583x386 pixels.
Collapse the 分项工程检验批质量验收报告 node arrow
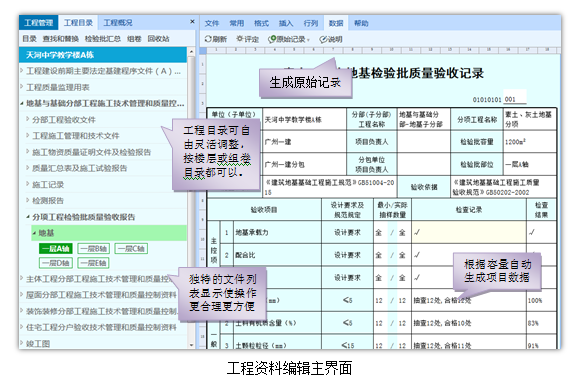(x=28, y=217)
